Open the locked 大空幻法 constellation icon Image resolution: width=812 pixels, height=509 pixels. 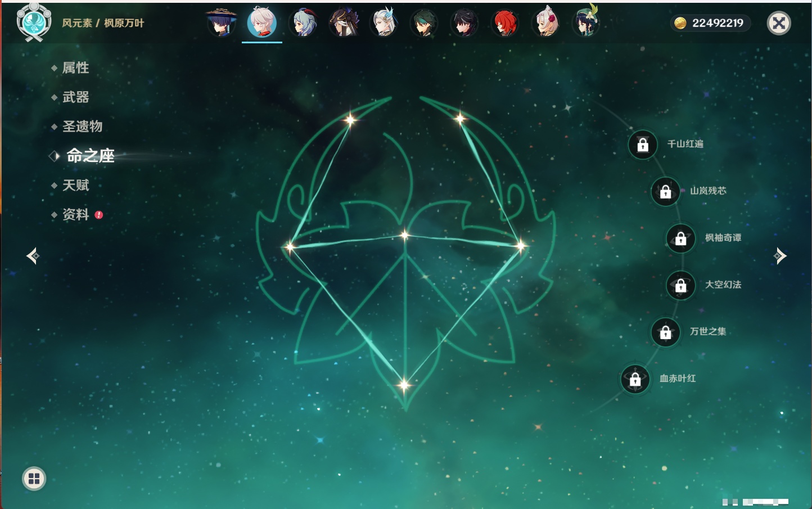681,285
